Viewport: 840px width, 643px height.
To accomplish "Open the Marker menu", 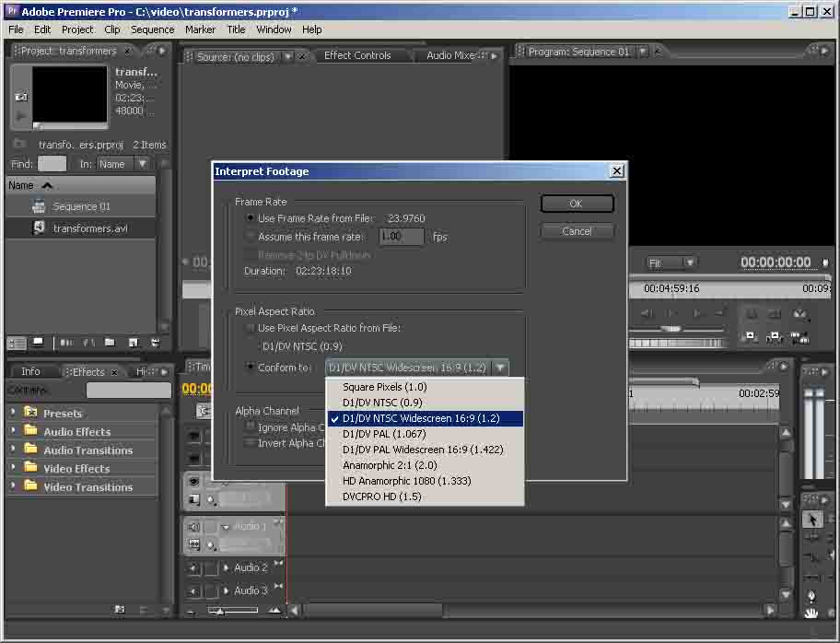I will point(201,29).
